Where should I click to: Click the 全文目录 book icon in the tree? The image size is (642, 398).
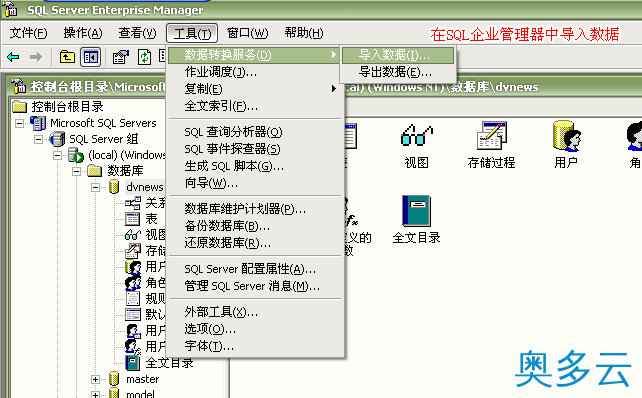click(133, 363)
